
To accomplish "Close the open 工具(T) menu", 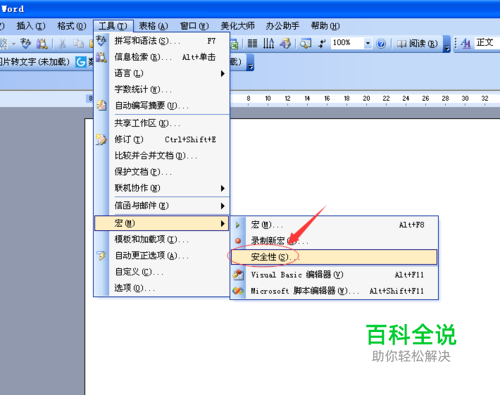I will click(113, 26).
